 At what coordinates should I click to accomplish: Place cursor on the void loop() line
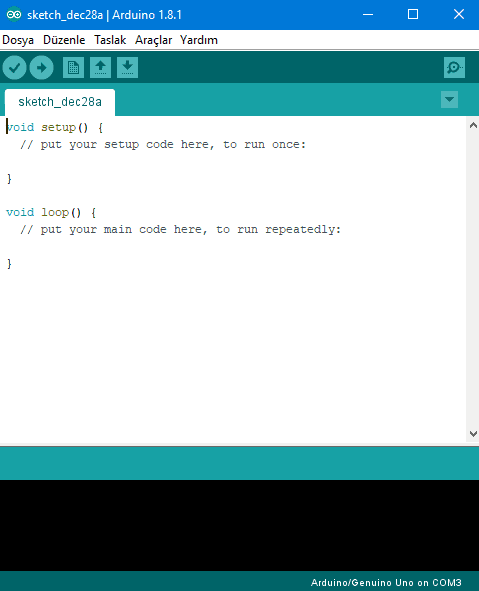[51, 213]
